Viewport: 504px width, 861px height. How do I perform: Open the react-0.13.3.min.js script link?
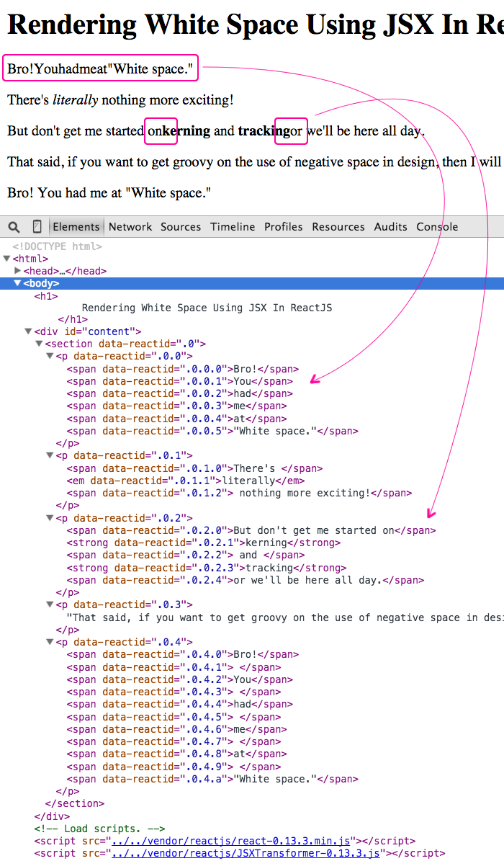coord(229,841)
